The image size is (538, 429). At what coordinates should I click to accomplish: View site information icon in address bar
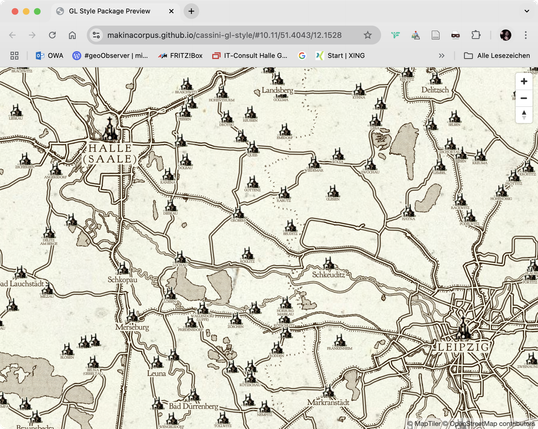[x=96, y=35]
